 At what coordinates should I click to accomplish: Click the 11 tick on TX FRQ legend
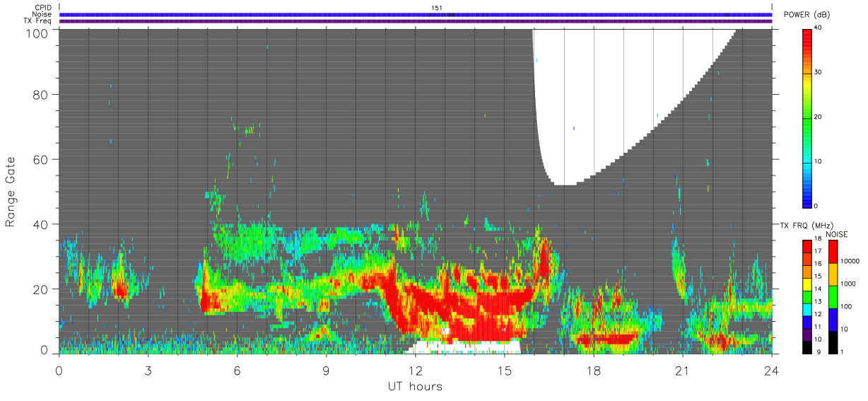coord(819,327)
